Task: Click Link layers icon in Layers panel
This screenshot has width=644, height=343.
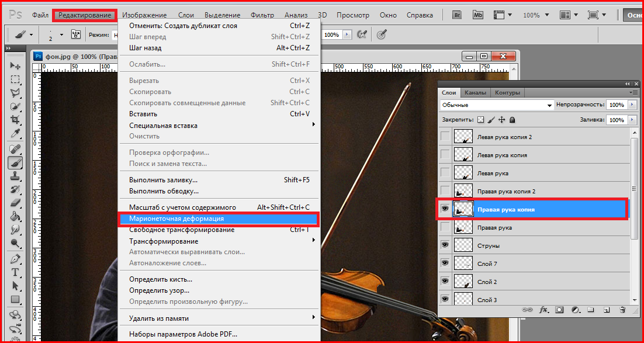Action: [x=527, y=310]
